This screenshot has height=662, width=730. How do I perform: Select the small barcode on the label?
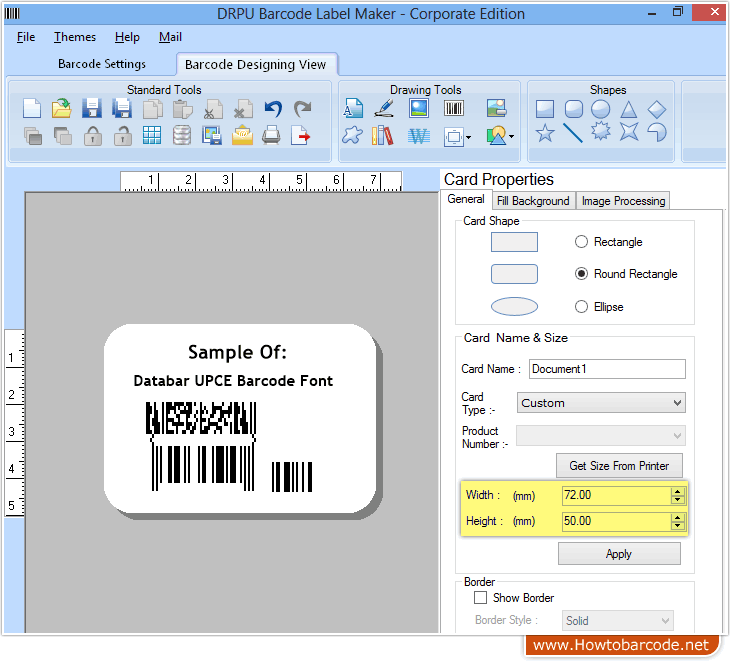pos(292,477)
